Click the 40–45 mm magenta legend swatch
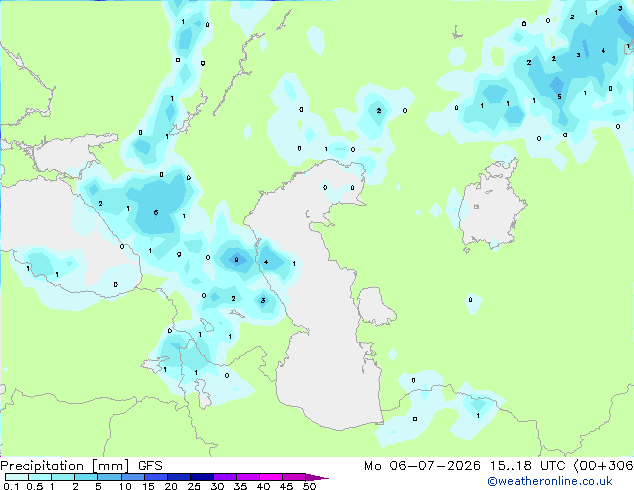 tap(271, 477)
